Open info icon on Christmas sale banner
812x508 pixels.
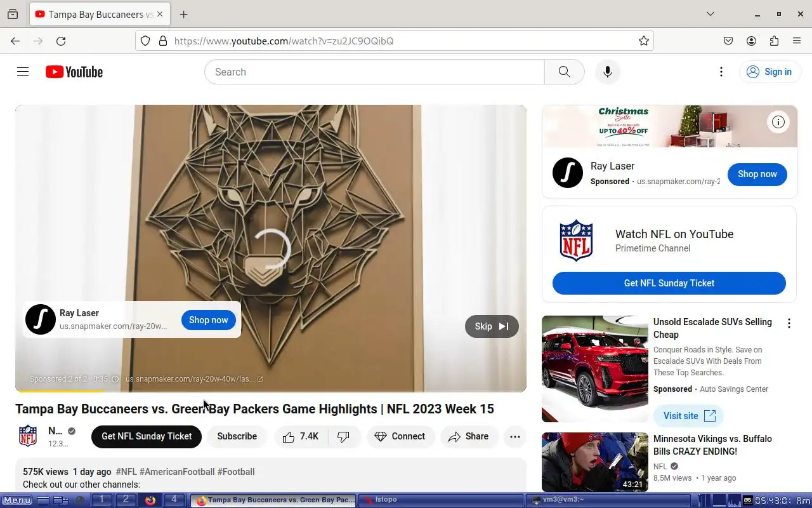click(778, 122)
